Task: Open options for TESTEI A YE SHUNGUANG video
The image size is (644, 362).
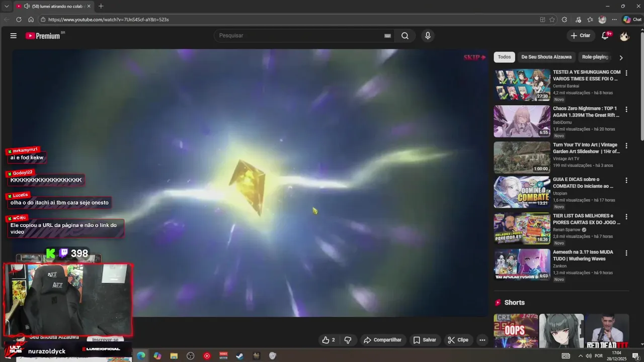Action: (x=626, y=73)
